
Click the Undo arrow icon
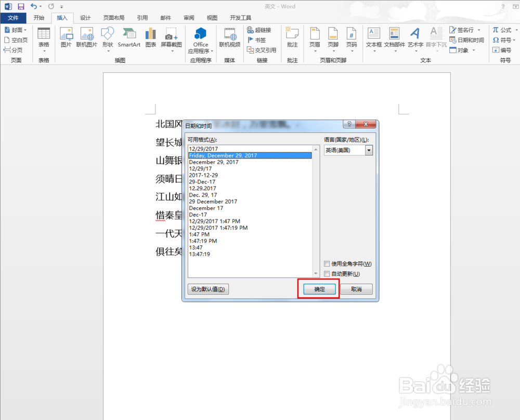(x=33, y=6)
